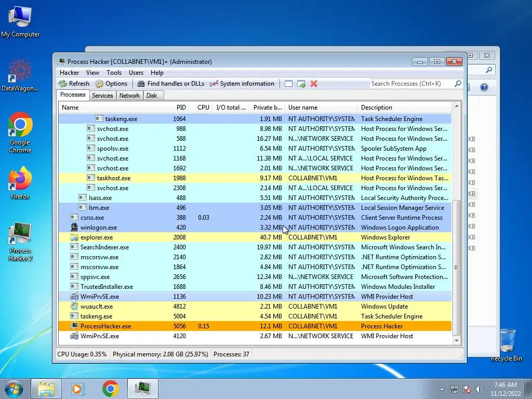Sort by User name column header
The height and width of the screenshot is (399, 532).
321,108
